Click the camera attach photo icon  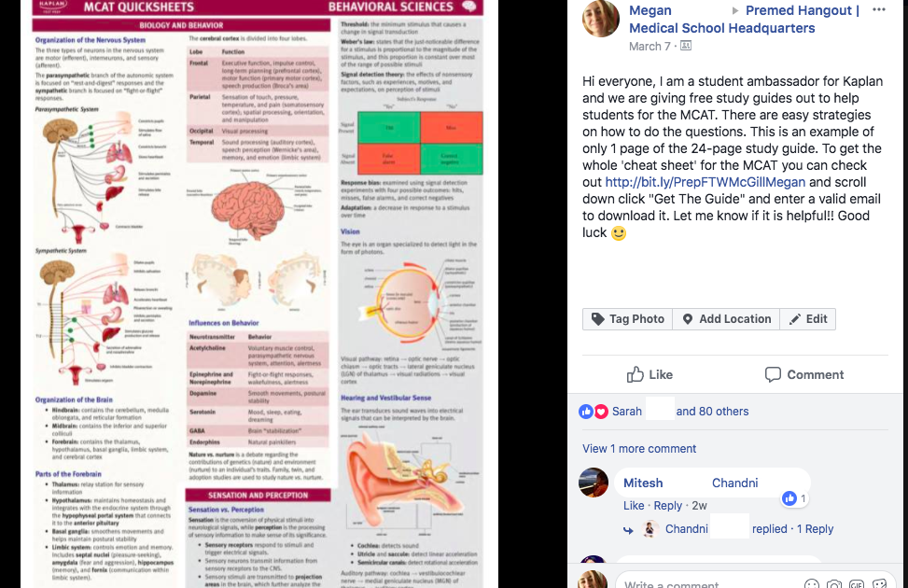(834, 583)
